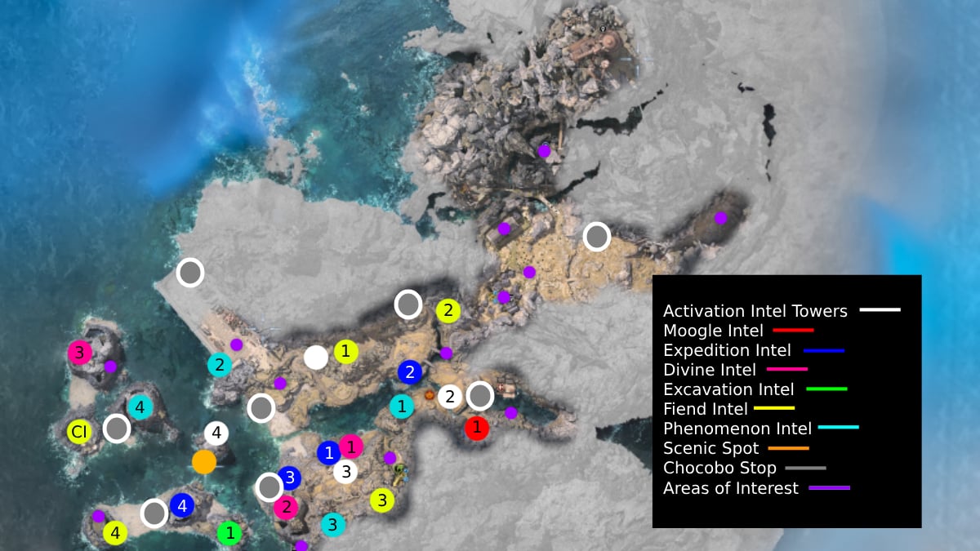Screen dimensions: 980x551
Task: Select the white Activation Intel Tower labeled 2
Action: [449, 397]
